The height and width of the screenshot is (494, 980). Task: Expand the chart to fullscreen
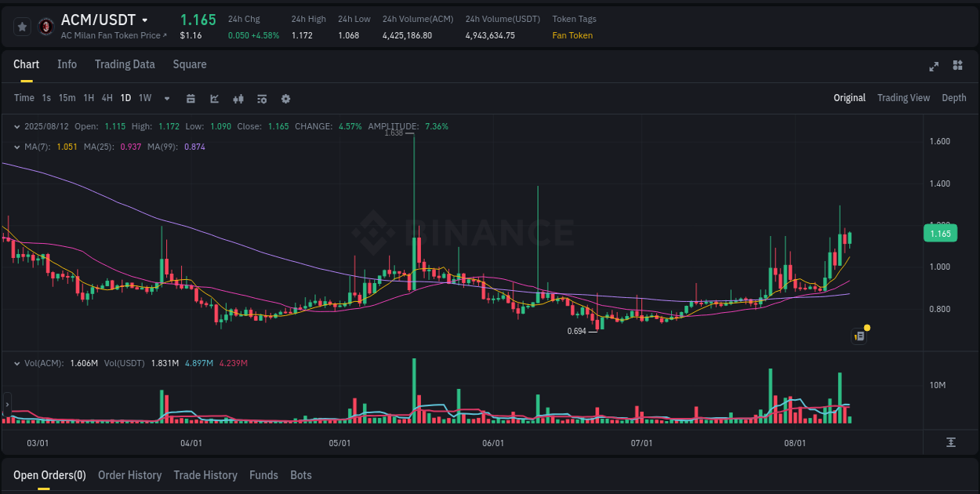(934, 67)
